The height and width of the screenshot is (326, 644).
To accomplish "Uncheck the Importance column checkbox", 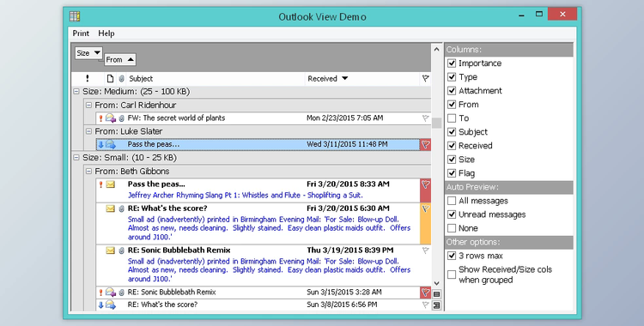I will click(452, 63).
